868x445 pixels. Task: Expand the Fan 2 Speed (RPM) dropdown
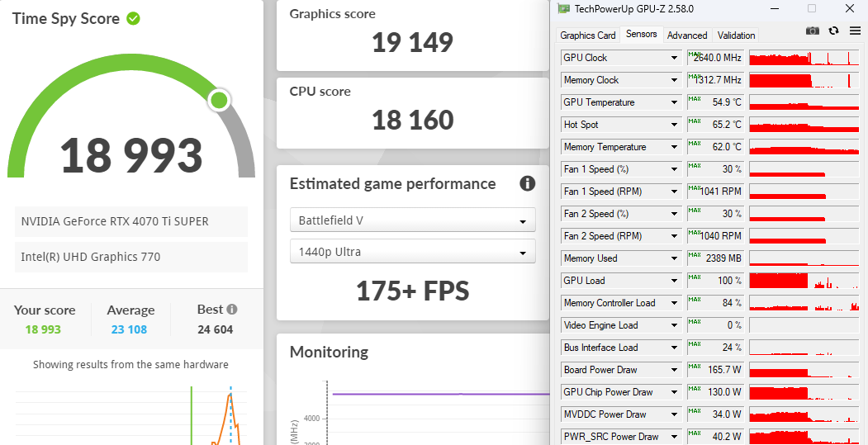[674, 236]
